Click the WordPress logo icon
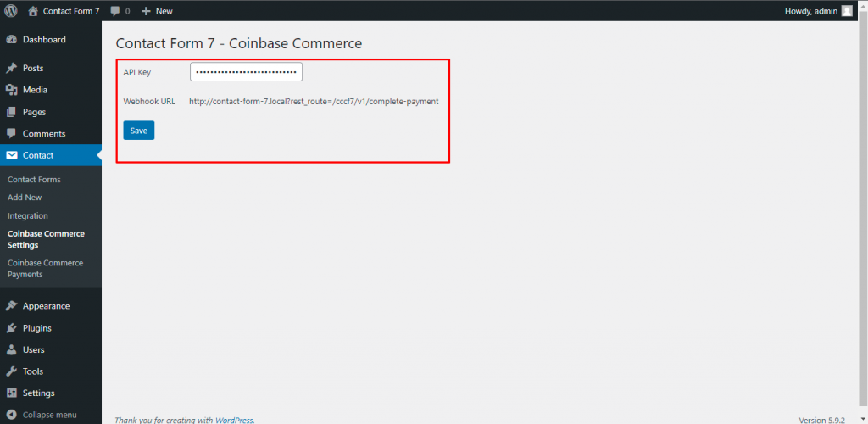 (11, 11)
